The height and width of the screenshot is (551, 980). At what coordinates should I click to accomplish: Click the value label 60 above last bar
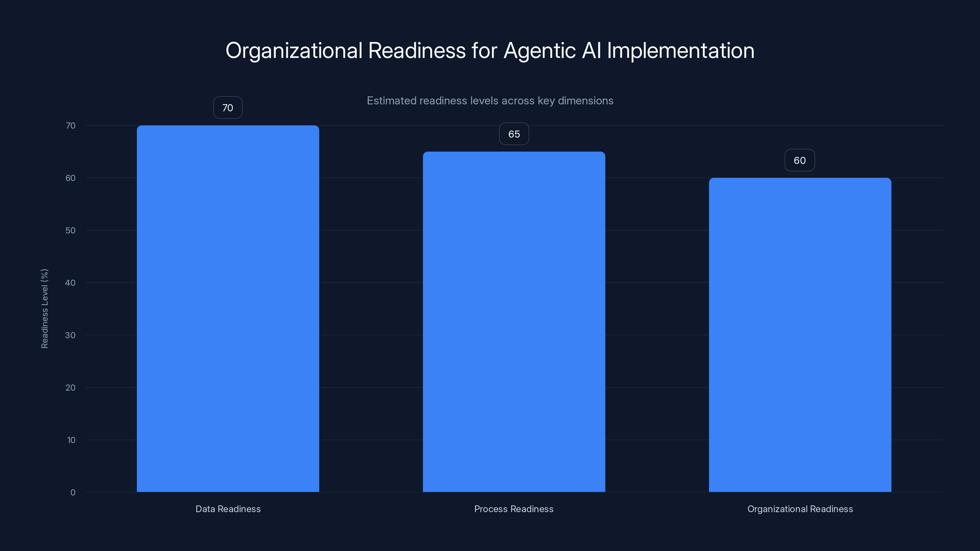[800, 160]
